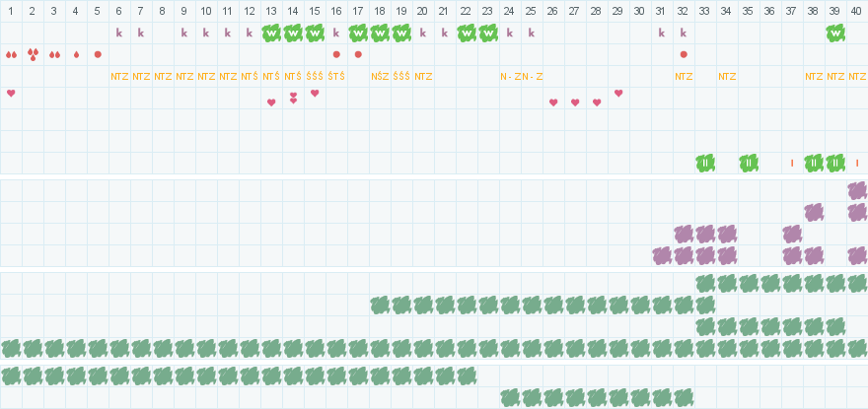Click the 'NŚZ' label on day 18
This screenshot has width=868, height=409.
tap(380, 76)
